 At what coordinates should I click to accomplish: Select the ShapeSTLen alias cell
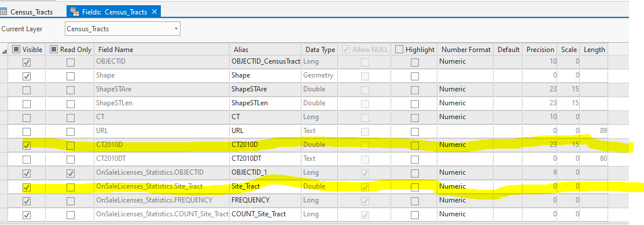coord(266,103)
